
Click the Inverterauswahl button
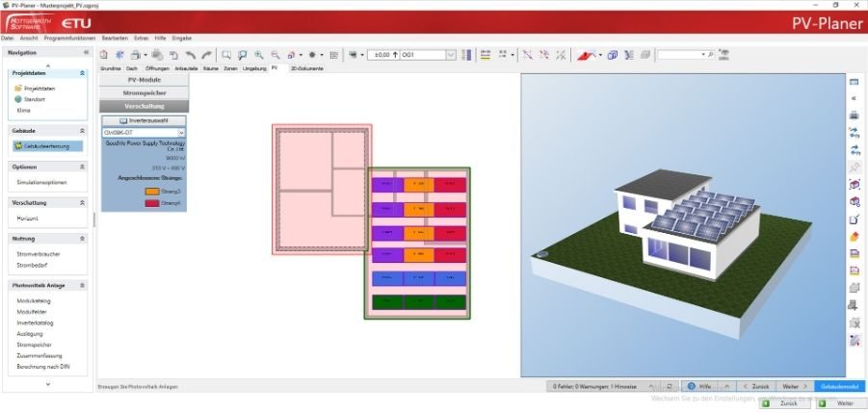tap(144, 120)
